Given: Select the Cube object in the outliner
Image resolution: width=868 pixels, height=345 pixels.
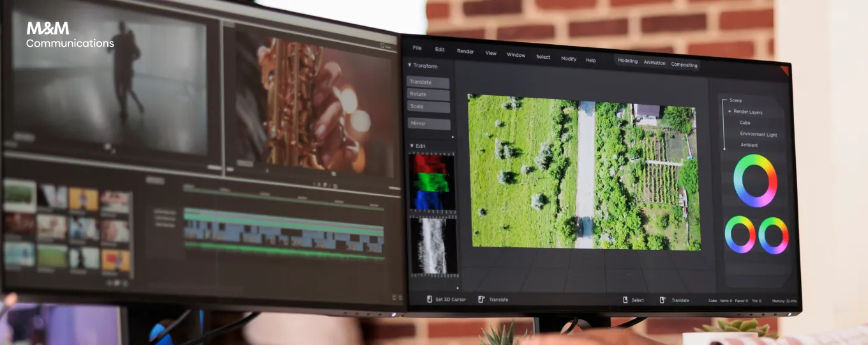Looking at the screenshot, I should (x=745, y=123).
